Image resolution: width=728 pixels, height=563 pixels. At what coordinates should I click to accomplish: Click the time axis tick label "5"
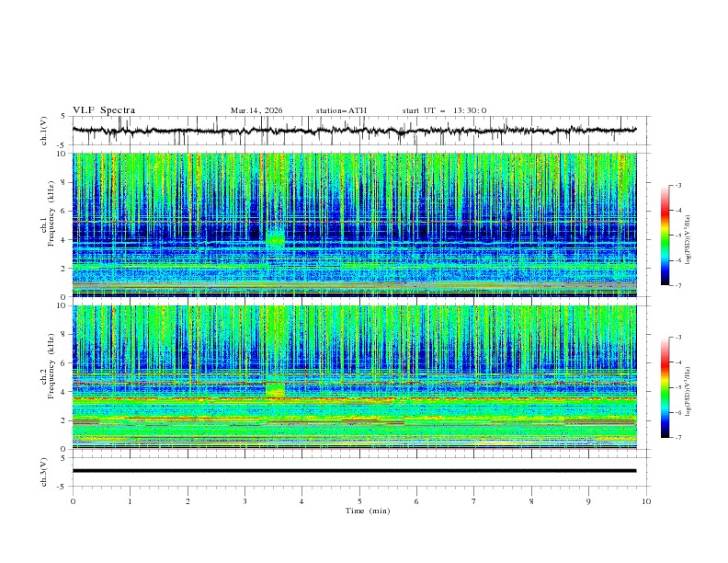click(359, 501)
